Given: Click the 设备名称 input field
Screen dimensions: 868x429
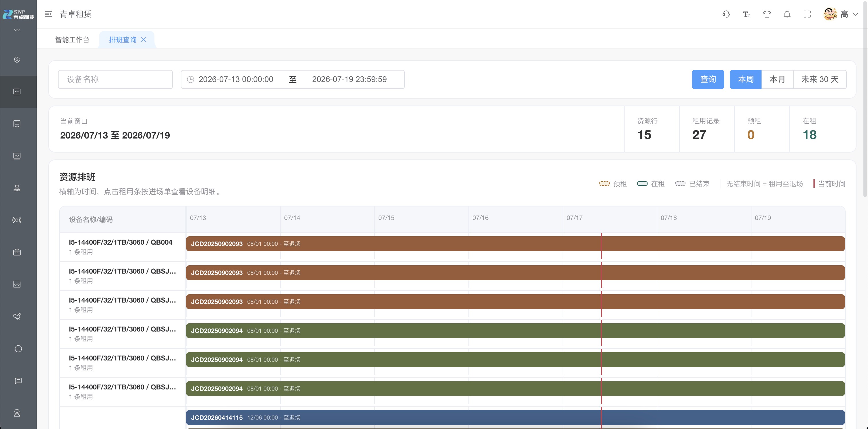Looking at the screenshot, I should click(115, 79).
